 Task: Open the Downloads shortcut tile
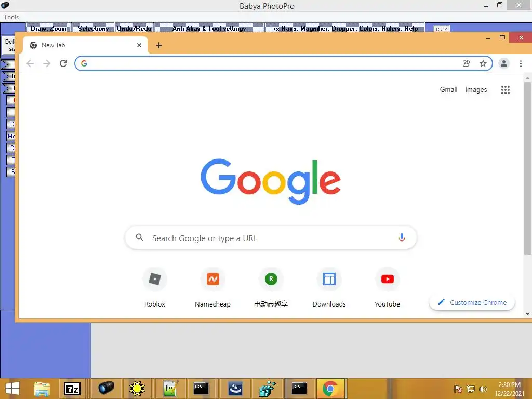click(x=329, y=287)
